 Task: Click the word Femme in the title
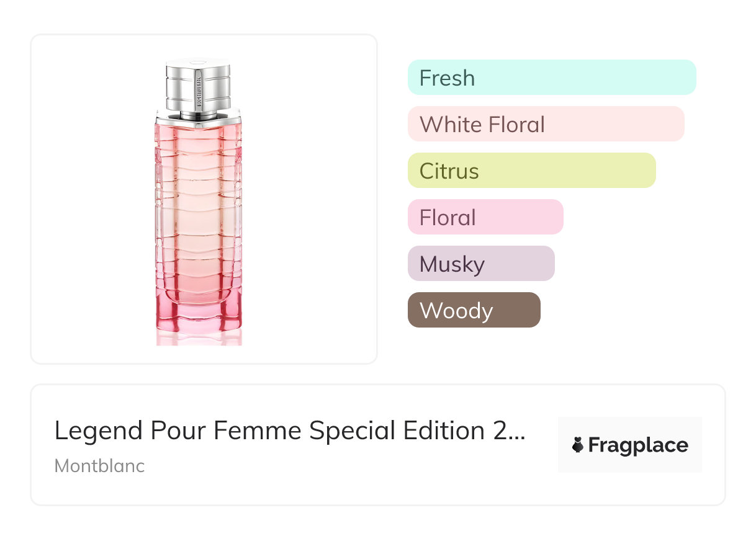click(x=272, y=431)
